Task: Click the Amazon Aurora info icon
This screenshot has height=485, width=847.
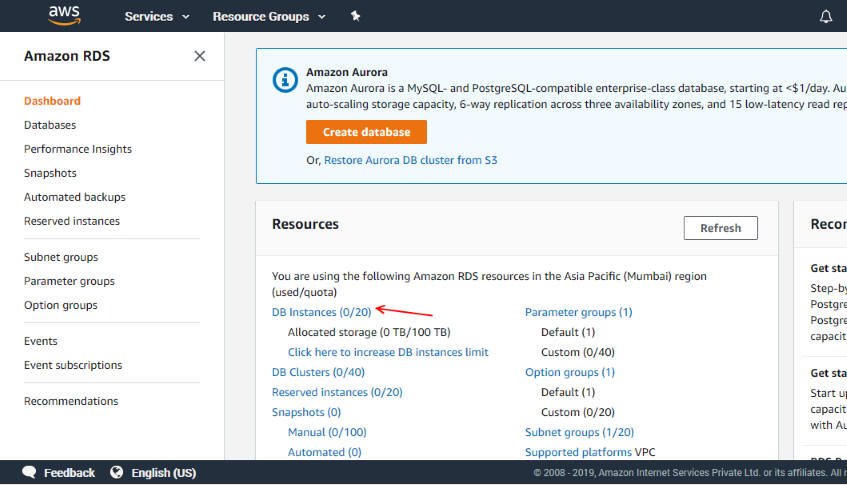Action: click(x=285, y=80)
